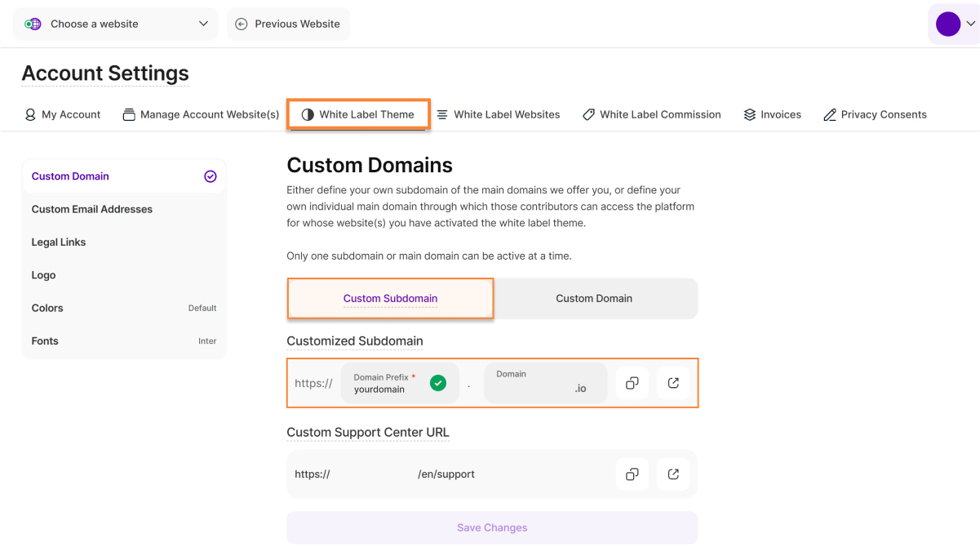Go to Previous Website
The width and height of the screenshot is (980, 552).
coord(288,24)
